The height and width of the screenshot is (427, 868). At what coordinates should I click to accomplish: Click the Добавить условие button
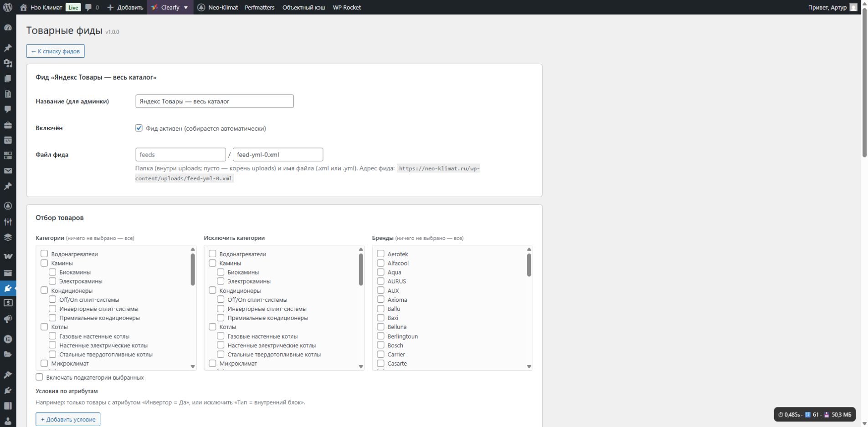(68, 419)
